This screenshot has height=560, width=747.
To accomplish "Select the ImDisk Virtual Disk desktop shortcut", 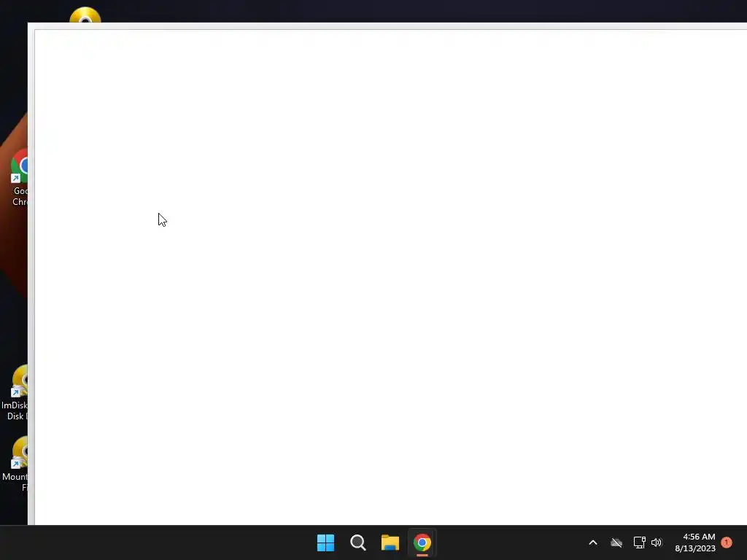I will coord(15,392).
